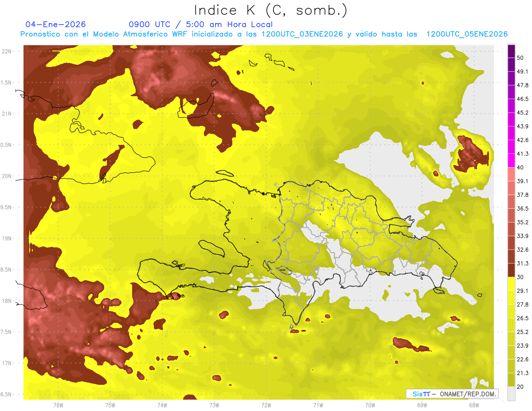532x411 pixels.
Task: Click the '73W' longitude label
Action: pyautogui.click(x=214, y=405)
